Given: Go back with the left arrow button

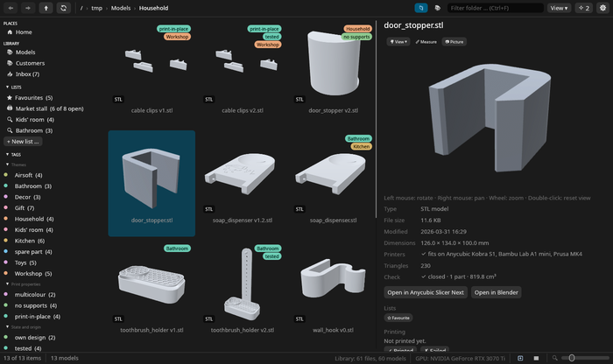Looking at the screenshot, I should pyautogui.click(x=11, y=8).
